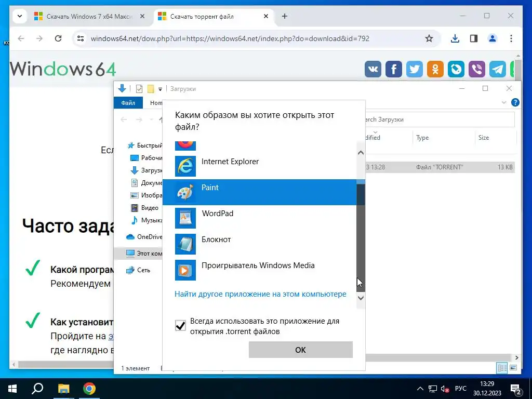The image size is (532, 399).
Task: Choose Paint to open the file
Action: point(260,192)
